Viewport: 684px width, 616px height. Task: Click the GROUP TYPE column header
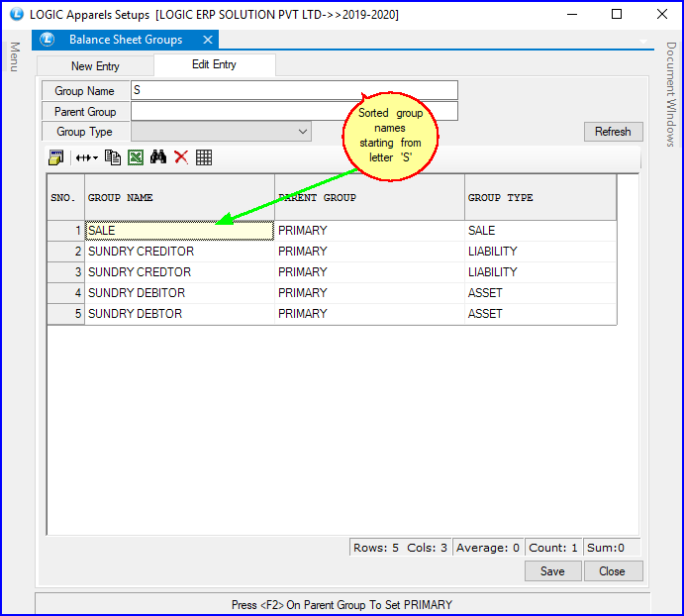[540, 197]
